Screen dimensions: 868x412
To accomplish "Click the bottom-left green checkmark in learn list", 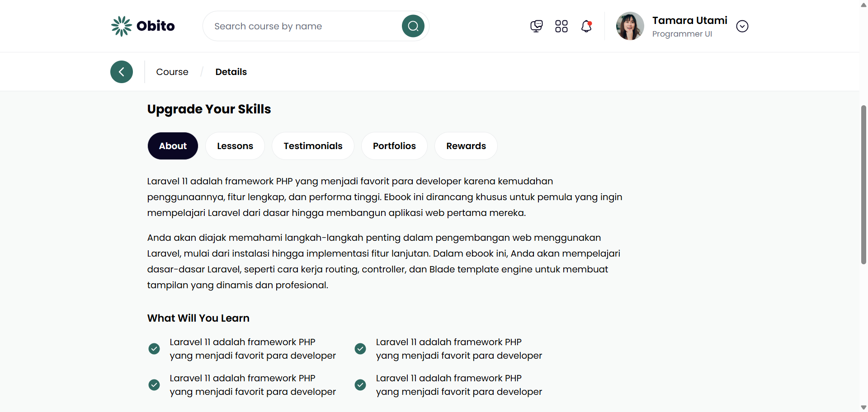I will (154, 385).
